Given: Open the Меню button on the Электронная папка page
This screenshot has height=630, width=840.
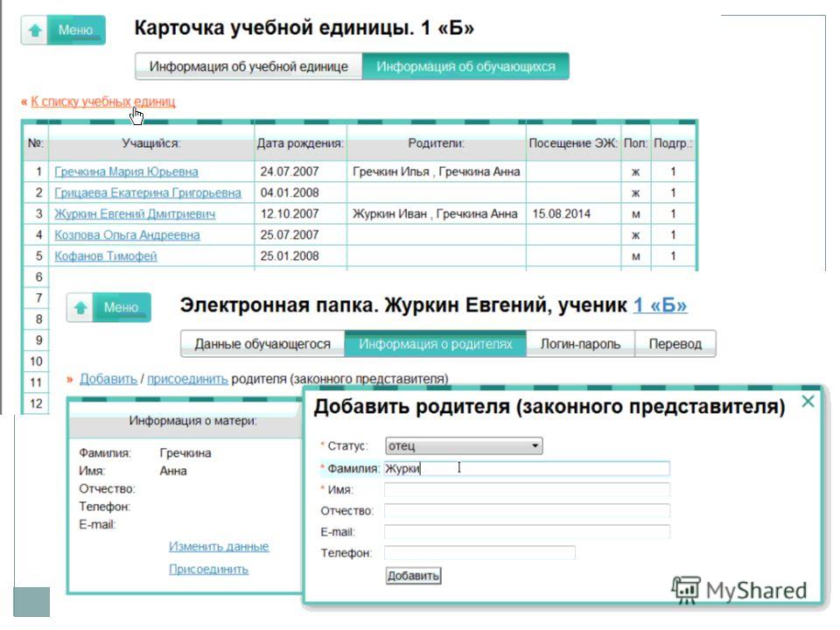Looking at the screenshot, I should pyautogui.click(x=121, y=307).
